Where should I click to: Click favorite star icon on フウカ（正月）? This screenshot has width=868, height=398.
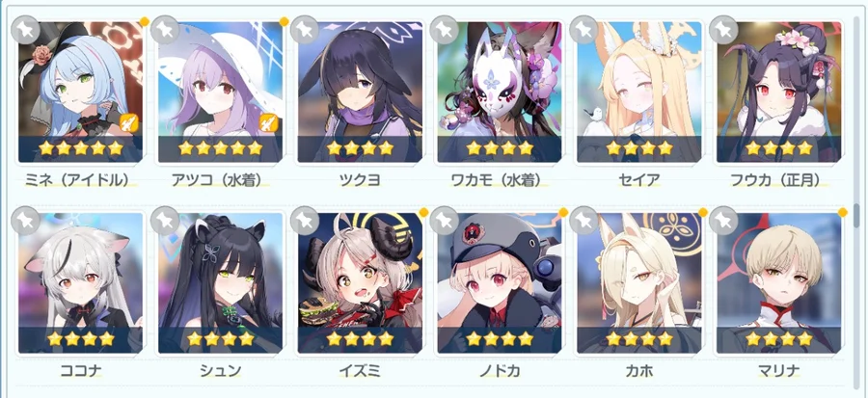723,30
